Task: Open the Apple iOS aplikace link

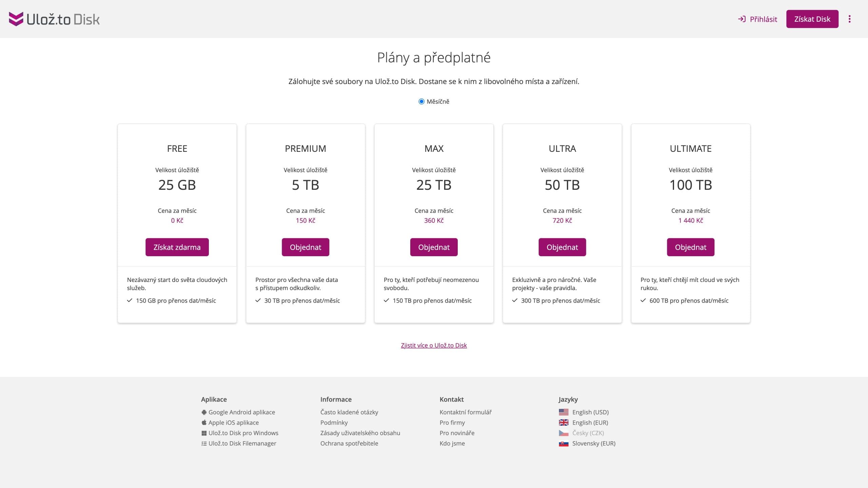Action: pos(234,423)
